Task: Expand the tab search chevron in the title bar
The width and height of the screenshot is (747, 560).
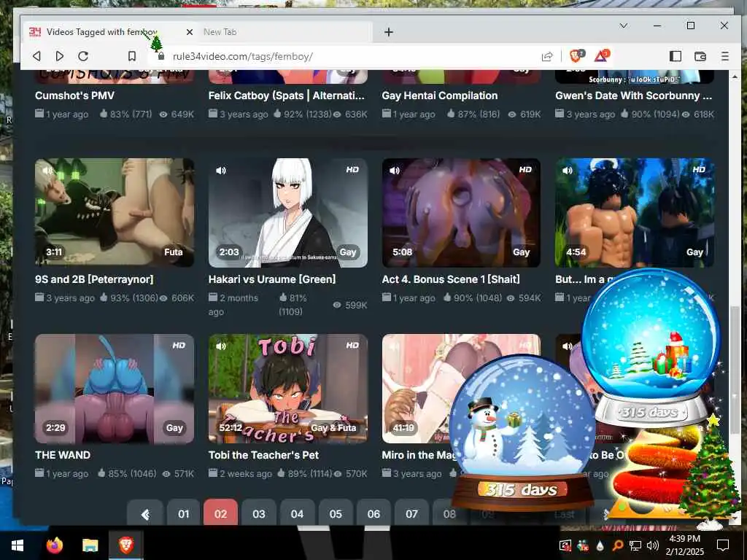Action: coord(623,26)
